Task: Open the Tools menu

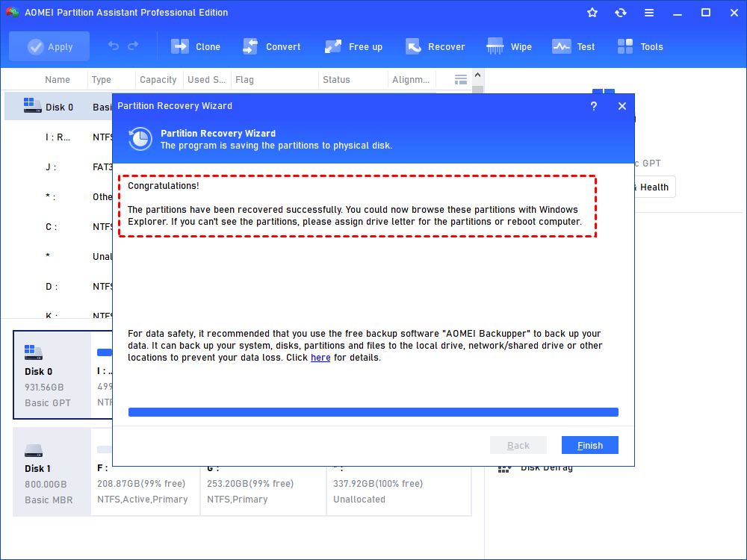Action: [640, 46]
